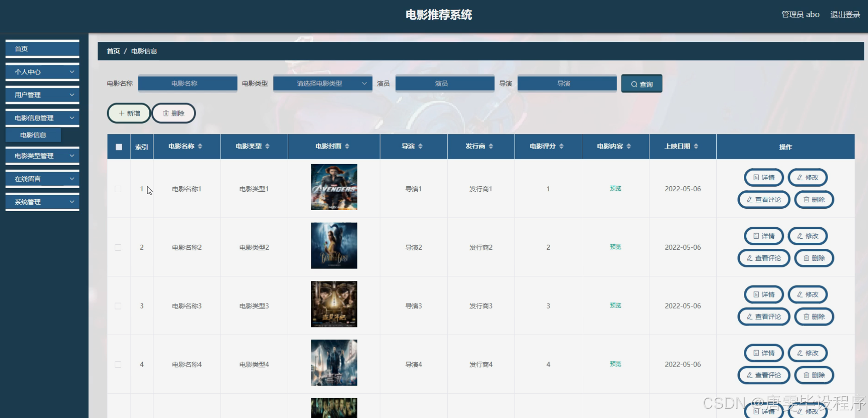Screen dimensions: 868x418
Task: Open the Beauty and the Beast poster
Action: 334,246
